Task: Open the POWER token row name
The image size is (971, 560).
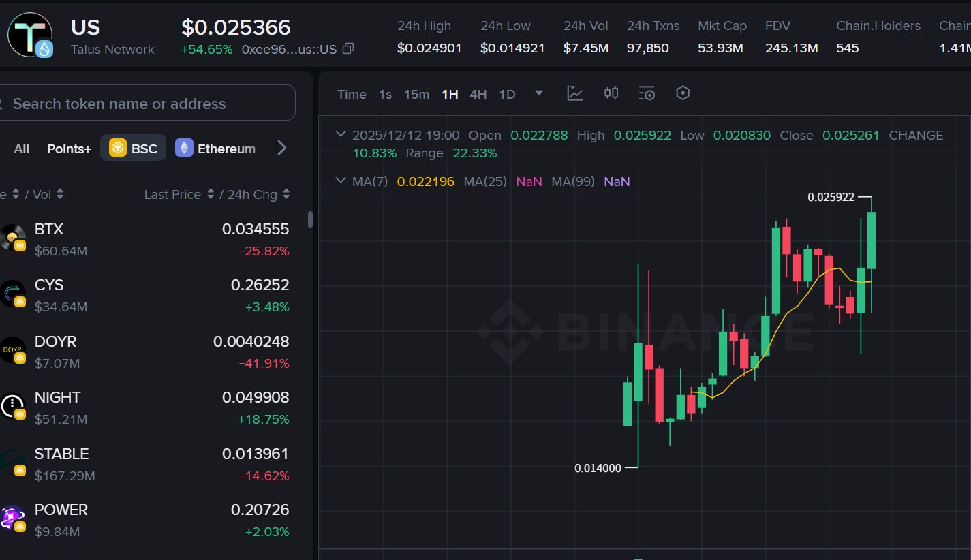Action: point(61,510)
